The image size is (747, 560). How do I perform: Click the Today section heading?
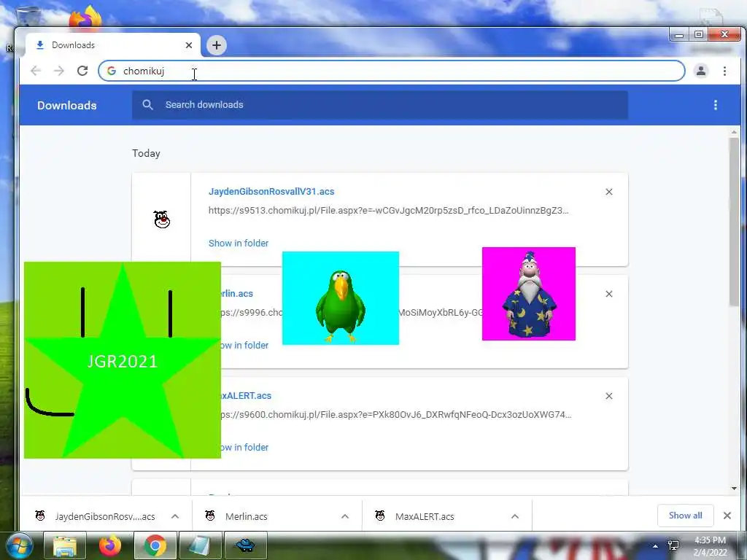[146, 153]
